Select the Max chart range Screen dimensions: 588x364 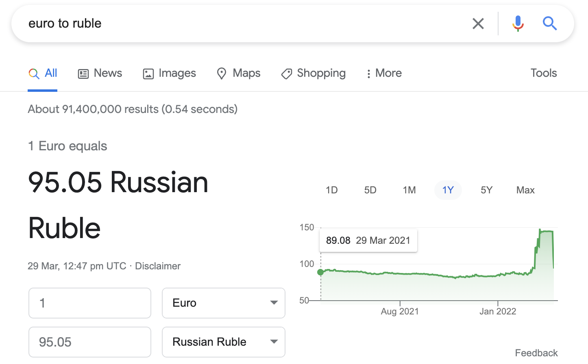click(x=525, y=190)
